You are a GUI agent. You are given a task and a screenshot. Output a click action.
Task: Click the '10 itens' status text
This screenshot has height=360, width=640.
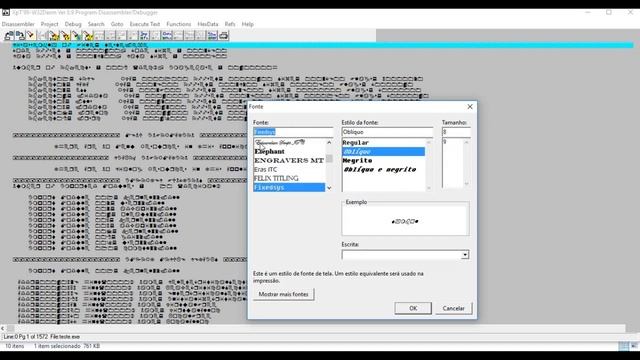[x=14, y=346]
